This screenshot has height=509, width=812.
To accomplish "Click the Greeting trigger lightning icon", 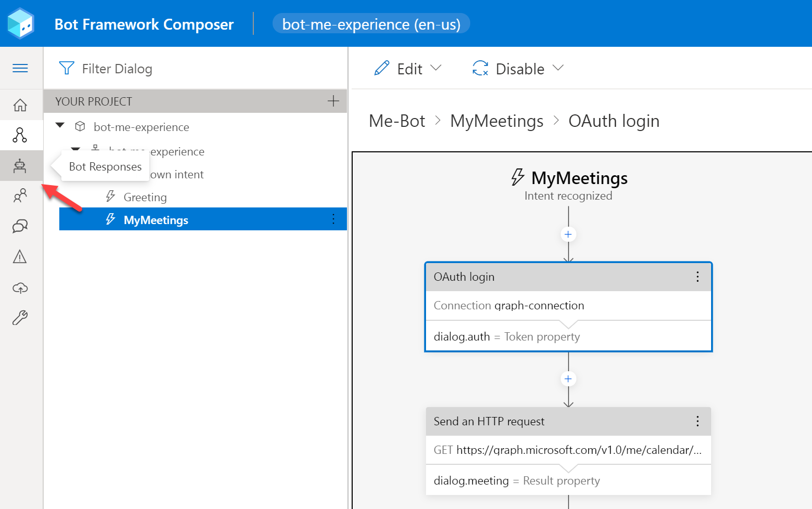I will (x=110, y=197).
